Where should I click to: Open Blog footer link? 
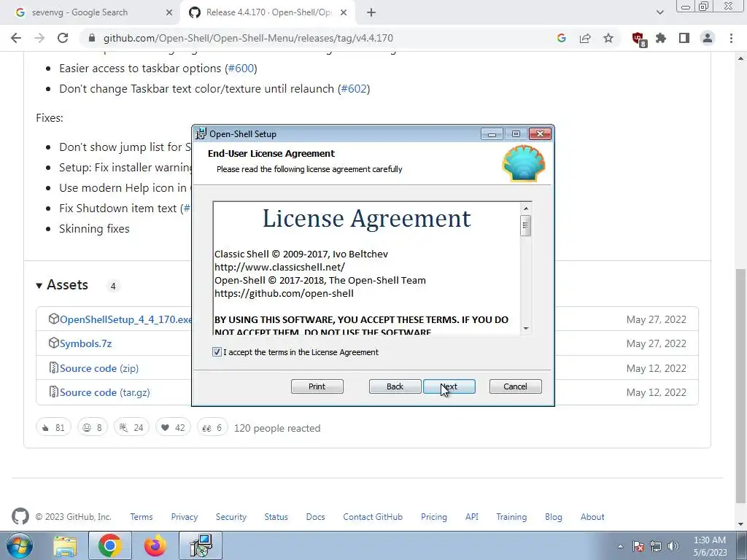coord(554,517)
